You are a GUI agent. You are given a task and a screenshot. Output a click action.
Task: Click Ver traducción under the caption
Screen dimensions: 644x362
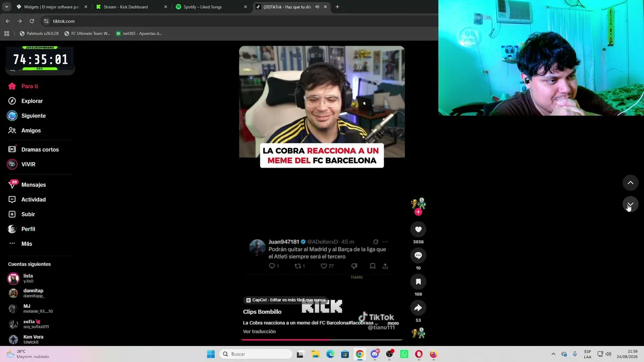point(259,331)
